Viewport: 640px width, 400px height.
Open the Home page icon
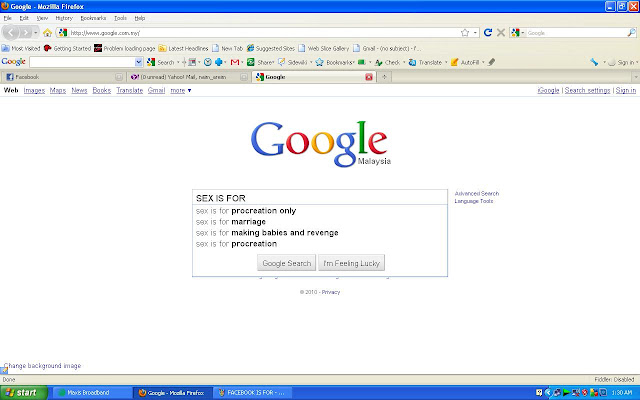click(47, 33)
